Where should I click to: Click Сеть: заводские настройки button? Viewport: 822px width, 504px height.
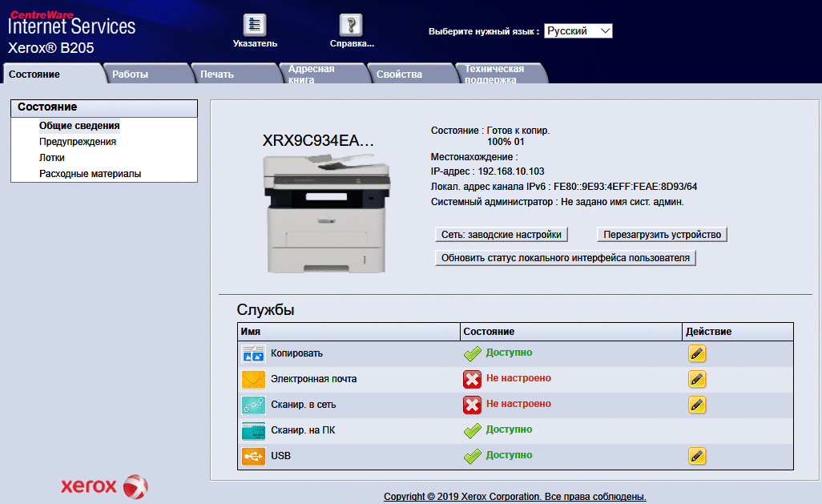click(x=502, y=235)
